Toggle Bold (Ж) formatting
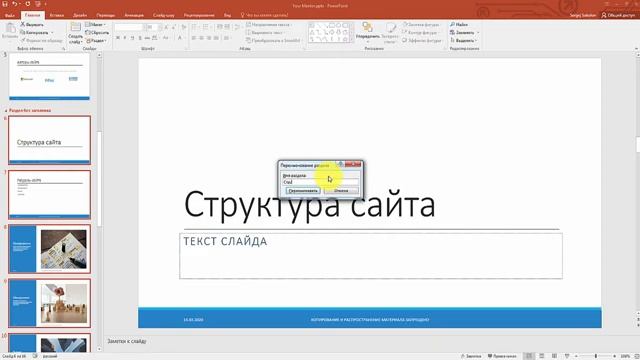This screenshot has height=360, width=640. (118, 38)
